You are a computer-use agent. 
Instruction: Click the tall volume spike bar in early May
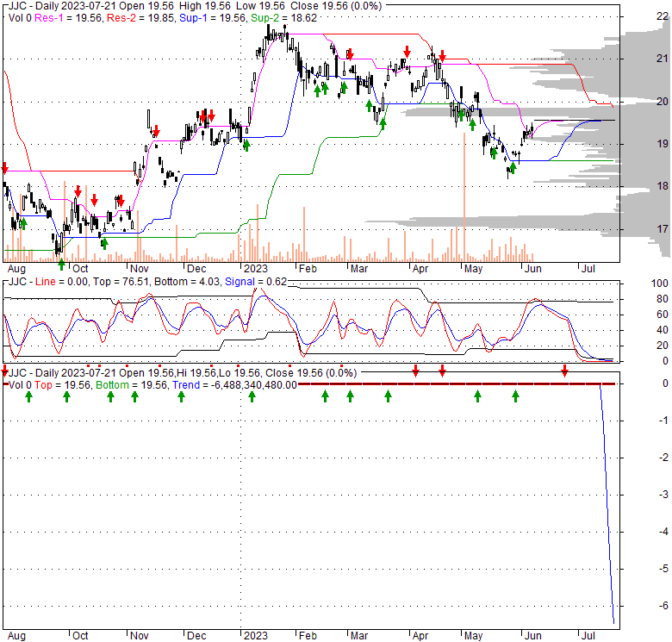(464, 197)
